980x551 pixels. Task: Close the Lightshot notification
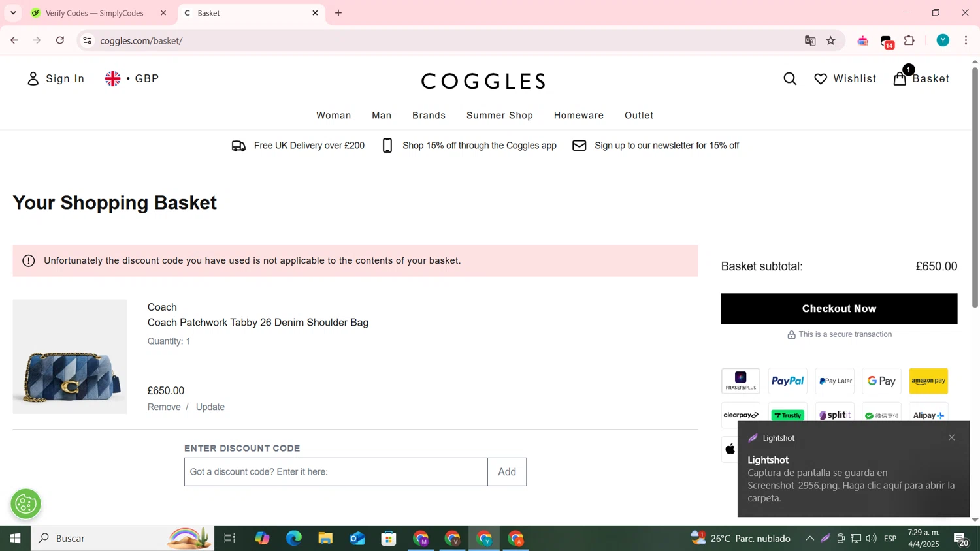point(951,437)
